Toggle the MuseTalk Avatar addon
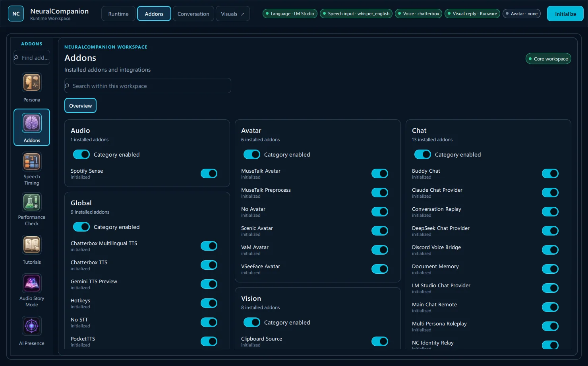This screenshot has height=366, width=588. (x=380, y=173)
